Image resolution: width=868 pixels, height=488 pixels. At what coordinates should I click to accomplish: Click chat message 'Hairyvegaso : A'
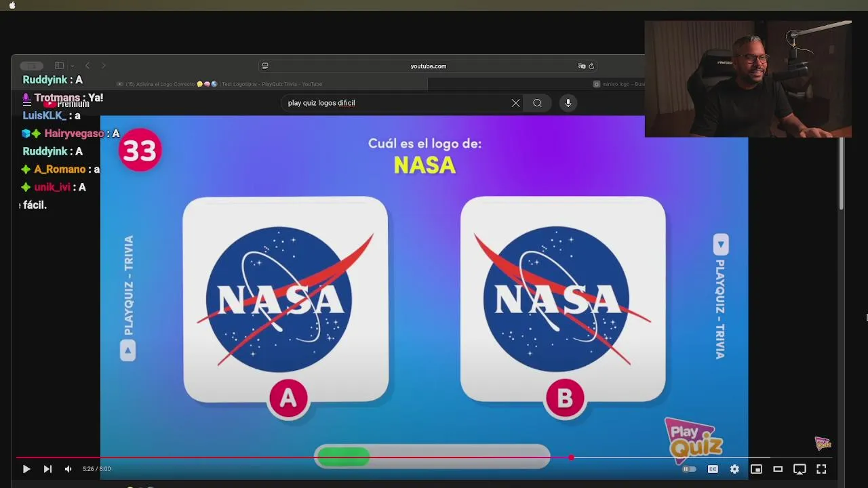click(71, 134)
